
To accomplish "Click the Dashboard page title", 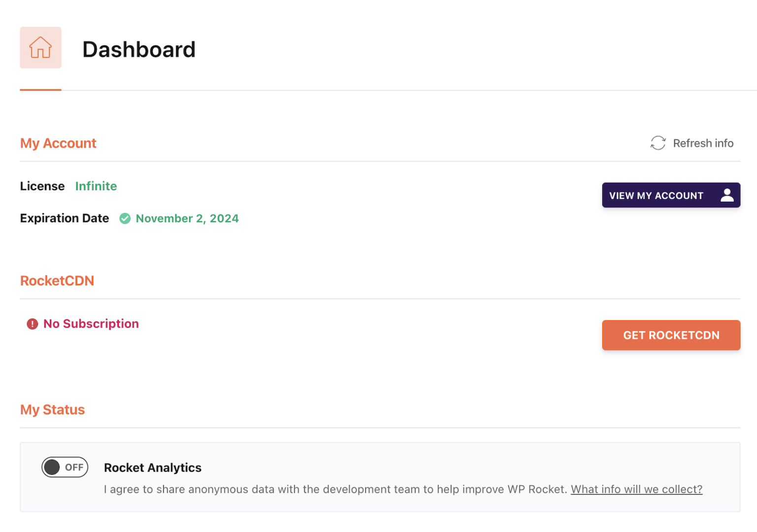I will (139, 50).
